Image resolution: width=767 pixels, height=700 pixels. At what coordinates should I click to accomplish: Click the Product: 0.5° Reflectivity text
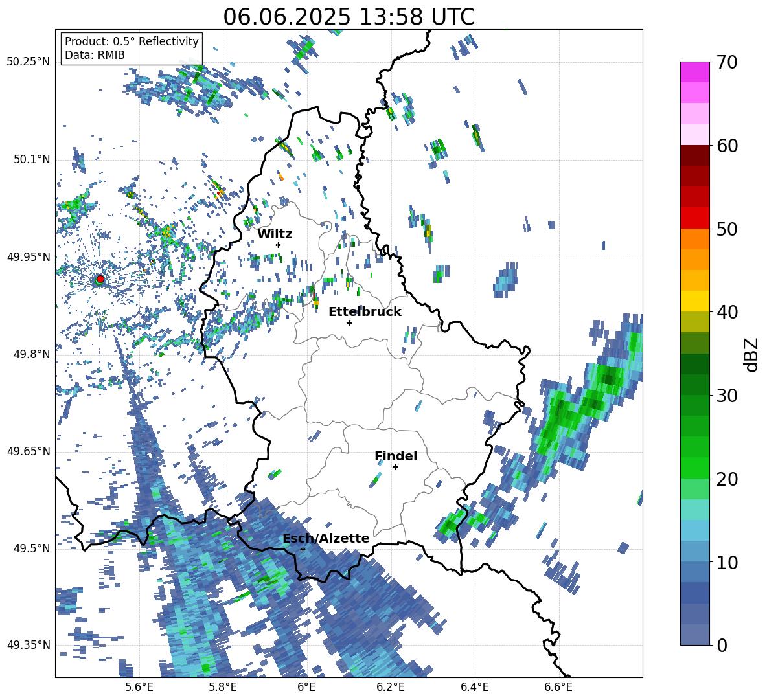(x=132, y=41)
